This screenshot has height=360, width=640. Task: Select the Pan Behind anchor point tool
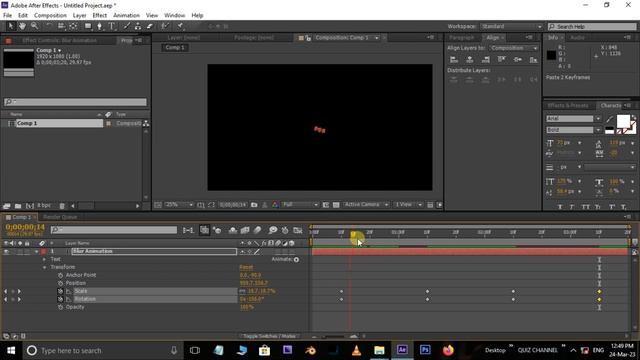tap(73, 26)
